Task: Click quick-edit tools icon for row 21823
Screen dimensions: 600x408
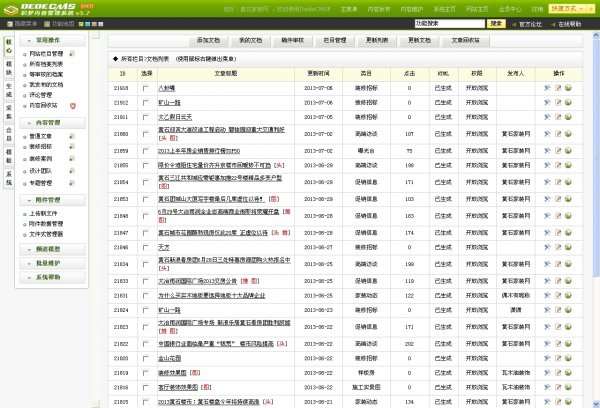Action: pos(547,327)
